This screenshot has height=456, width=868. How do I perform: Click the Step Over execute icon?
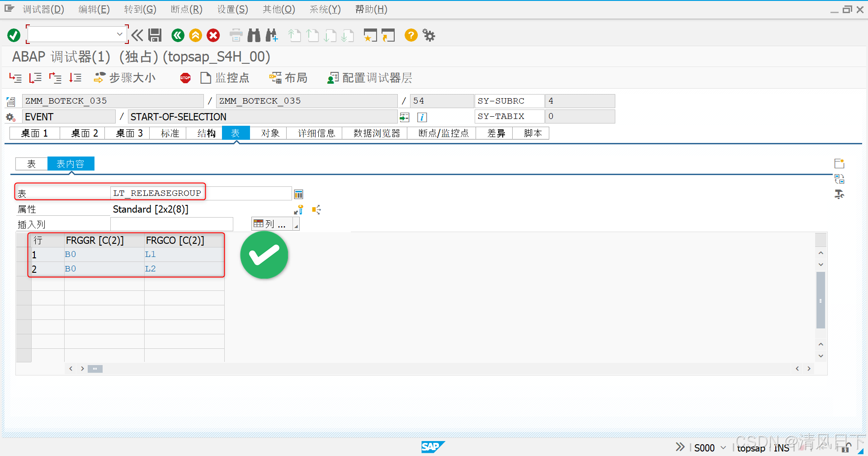tap(35, 78)
